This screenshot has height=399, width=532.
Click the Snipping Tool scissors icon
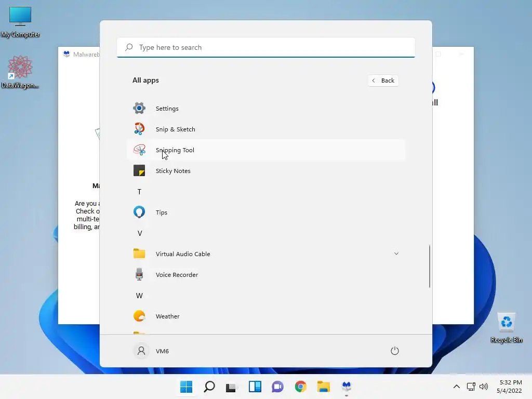139,150
